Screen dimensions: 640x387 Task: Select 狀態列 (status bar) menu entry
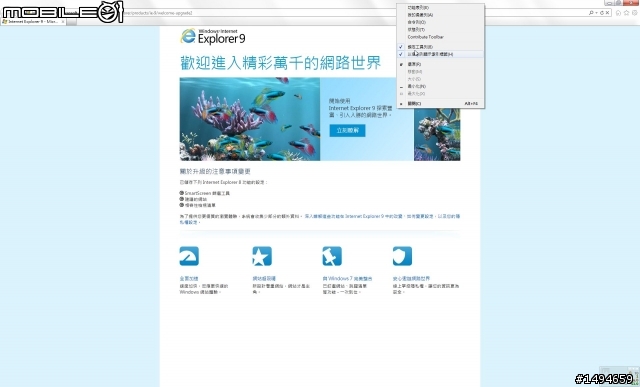click(441, 30)
